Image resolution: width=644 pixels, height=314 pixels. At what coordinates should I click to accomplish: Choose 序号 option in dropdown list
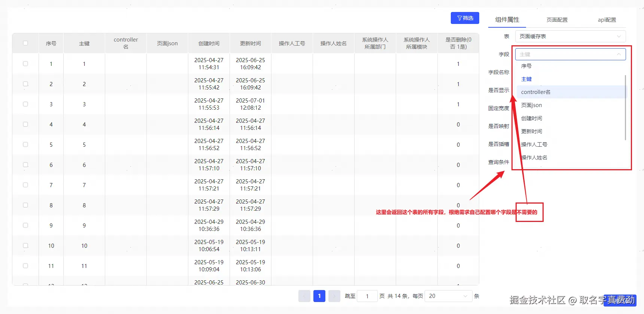[x=526, y=66]
